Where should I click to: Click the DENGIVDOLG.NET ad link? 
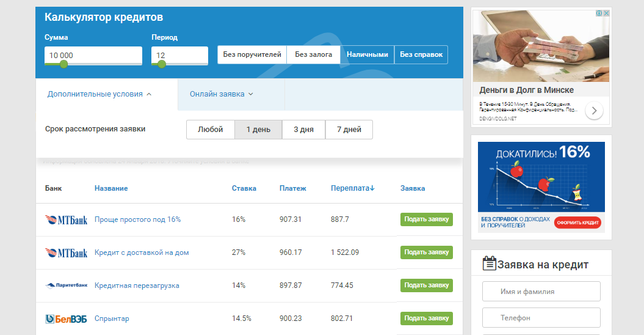click(497, 119)
